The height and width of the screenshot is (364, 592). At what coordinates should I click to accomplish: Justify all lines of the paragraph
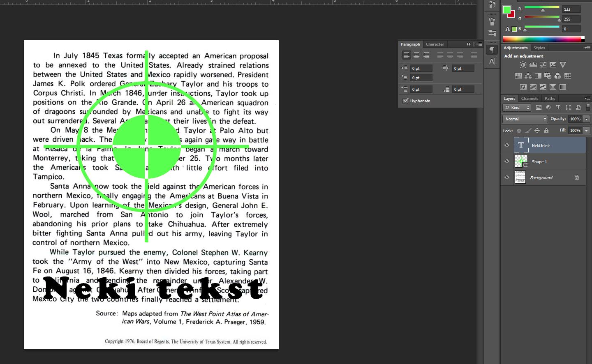(x=474, y=55)
